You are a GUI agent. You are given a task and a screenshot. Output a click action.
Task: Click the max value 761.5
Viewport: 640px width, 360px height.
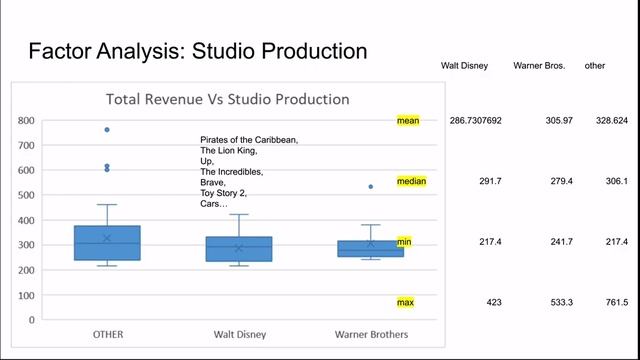[617, 302]
